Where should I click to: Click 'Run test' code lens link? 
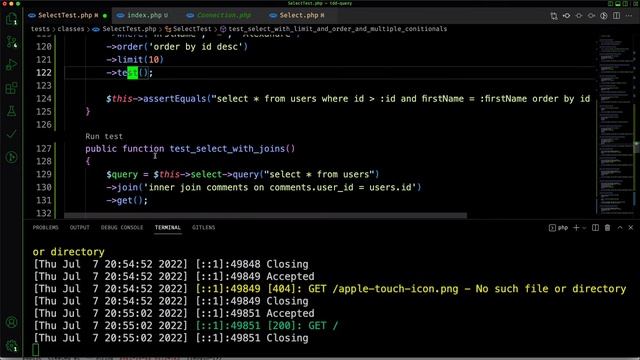[104, 136]
